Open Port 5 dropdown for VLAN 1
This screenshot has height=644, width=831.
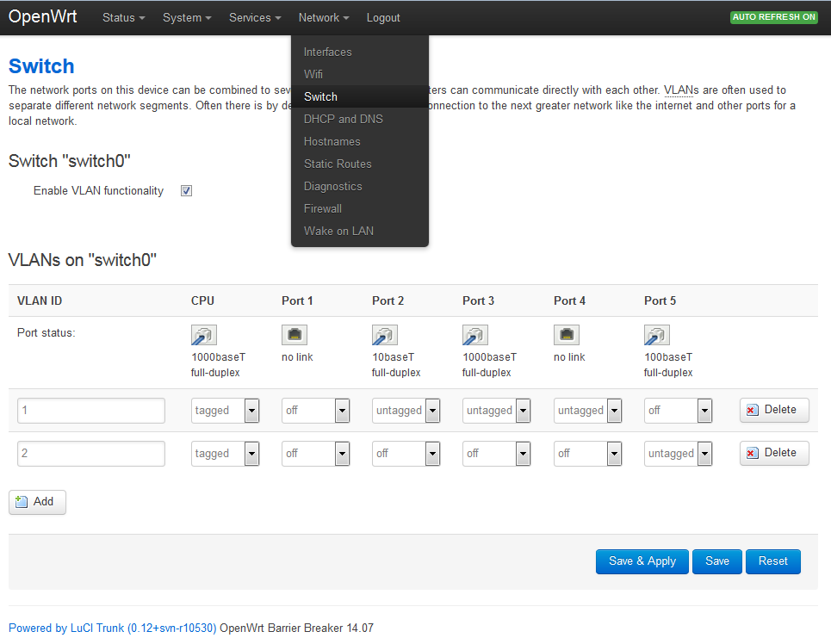pos(679,411)
